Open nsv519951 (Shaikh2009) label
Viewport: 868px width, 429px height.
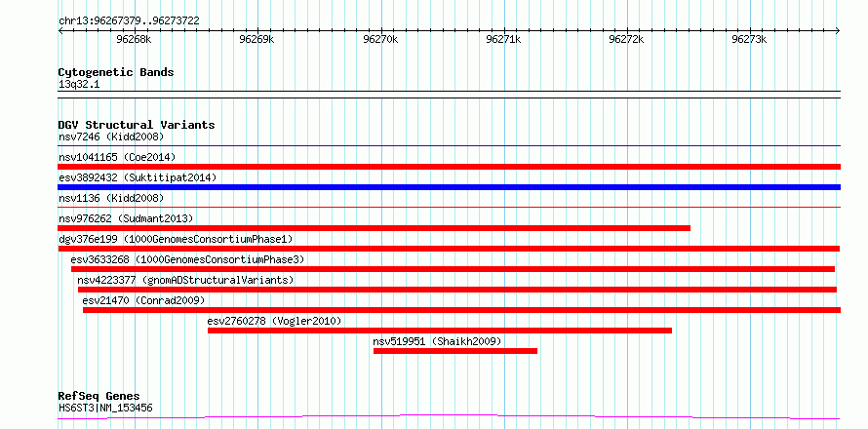(x=437, y=341)
